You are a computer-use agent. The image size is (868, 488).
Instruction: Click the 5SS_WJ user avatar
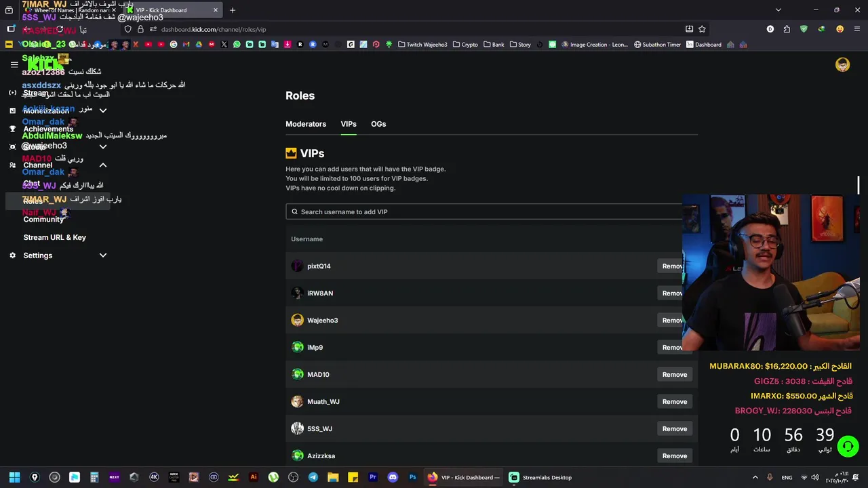[x=297, y=428]
